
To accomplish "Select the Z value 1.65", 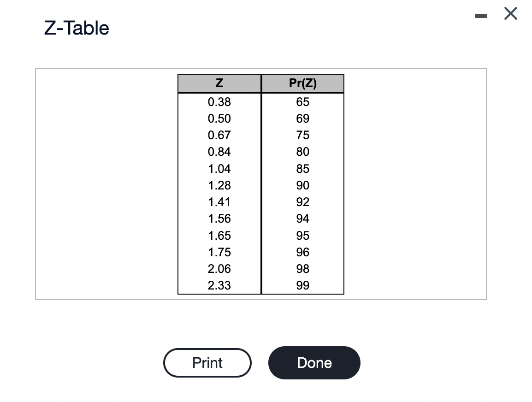I will 219,236.
